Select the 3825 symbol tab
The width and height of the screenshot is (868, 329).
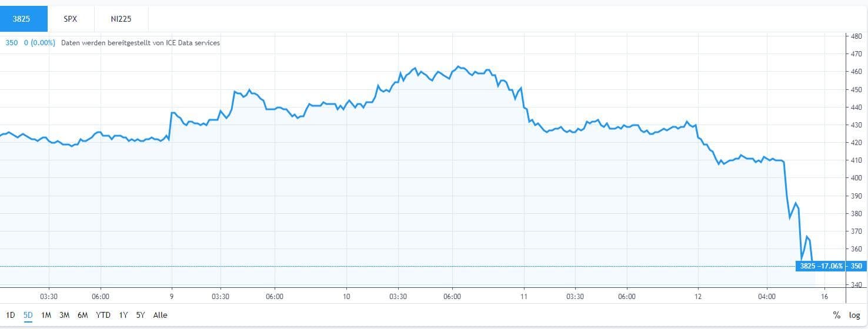(x=21, y=19)
